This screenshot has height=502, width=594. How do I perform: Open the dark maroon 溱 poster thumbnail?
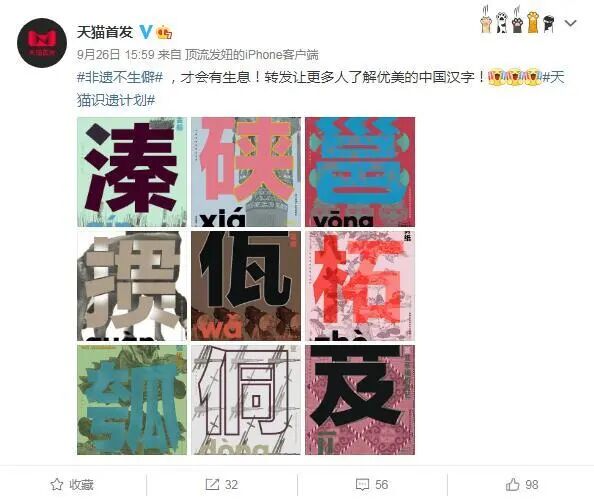[x=132, y=172]
